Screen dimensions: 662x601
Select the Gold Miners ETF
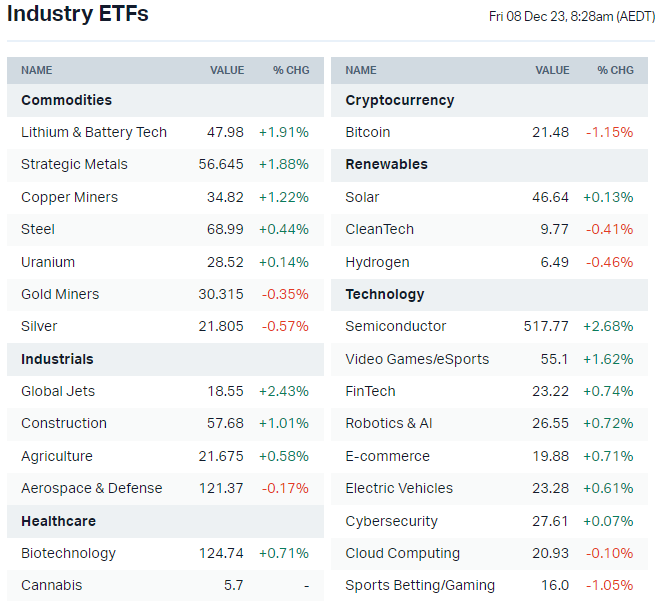point(60,294)
